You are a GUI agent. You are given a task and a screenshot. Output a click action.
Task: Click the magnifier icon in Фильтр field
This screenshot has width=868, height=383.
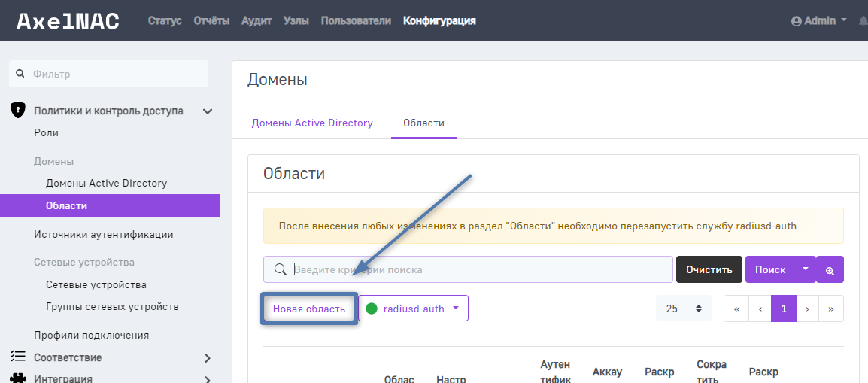click(x=20, y=74)
